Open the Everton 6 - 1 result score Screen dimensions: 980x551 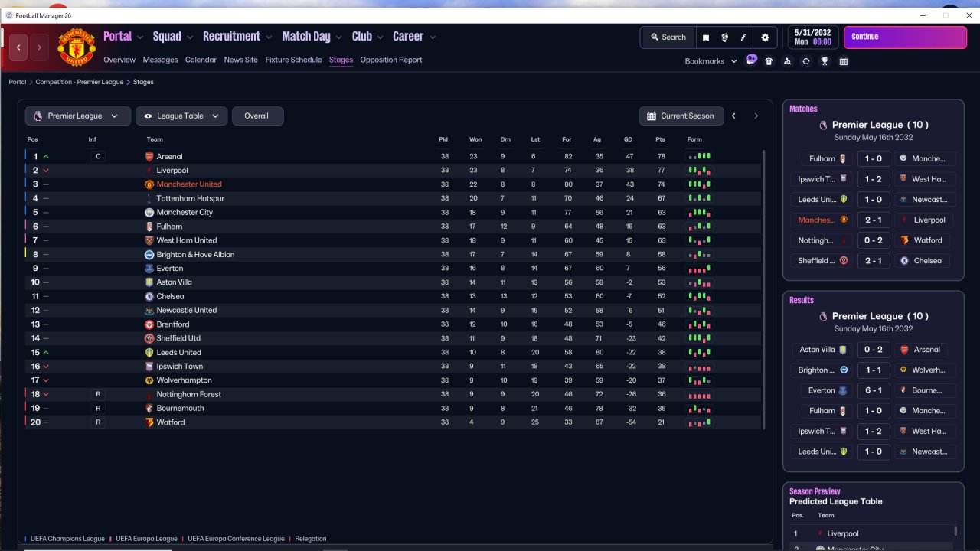click(x=873, y=390)
